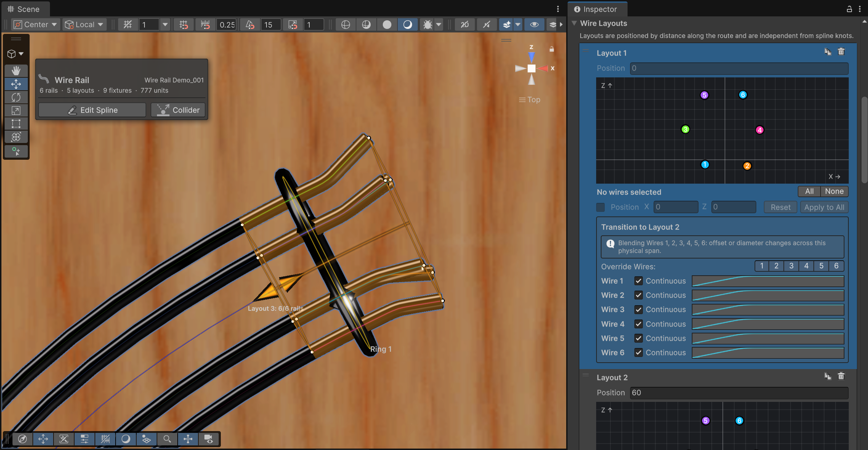Collapse the Wire Layouts section

pyautogui.click(x=574, y=23)
